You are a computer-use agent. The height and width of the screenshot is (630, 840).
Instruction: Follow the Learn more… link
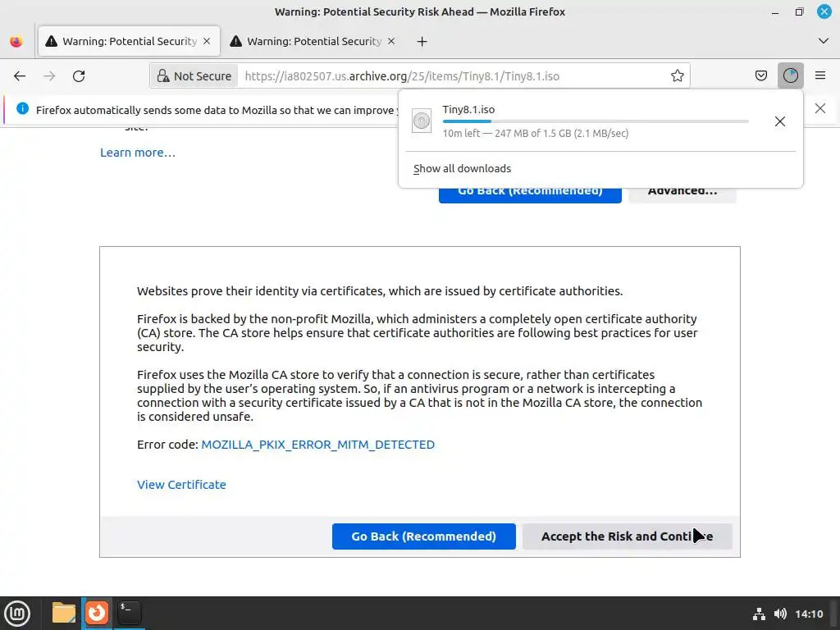pos(138,153)
